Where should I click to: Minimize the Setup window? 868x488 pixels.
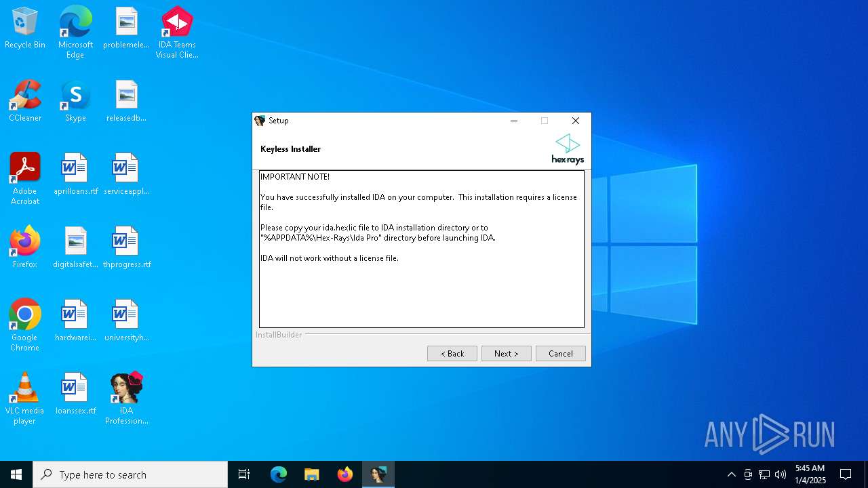pyautogui.click(x=514, y=121)
